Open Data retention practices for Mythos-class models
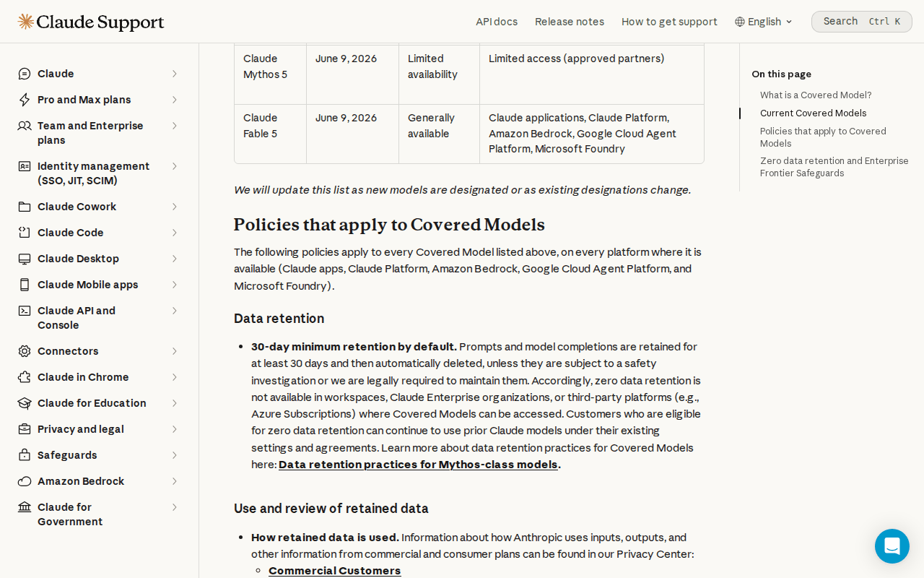This screenshot has width=924, height=578. pyautogui.click(x=418, y=465)
